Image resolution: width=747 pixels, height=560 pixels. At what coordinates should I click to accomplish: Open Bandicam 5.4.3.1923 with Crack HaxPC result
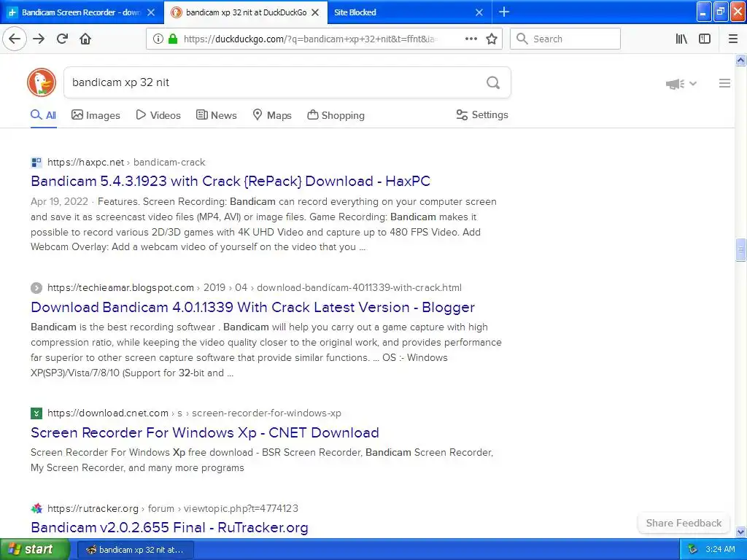[x=231, y=181]
